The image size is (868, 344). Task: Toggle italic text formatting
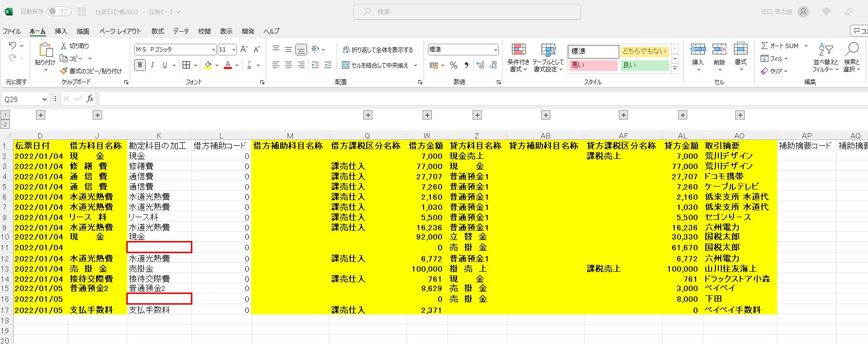click(x=153, y=65)
